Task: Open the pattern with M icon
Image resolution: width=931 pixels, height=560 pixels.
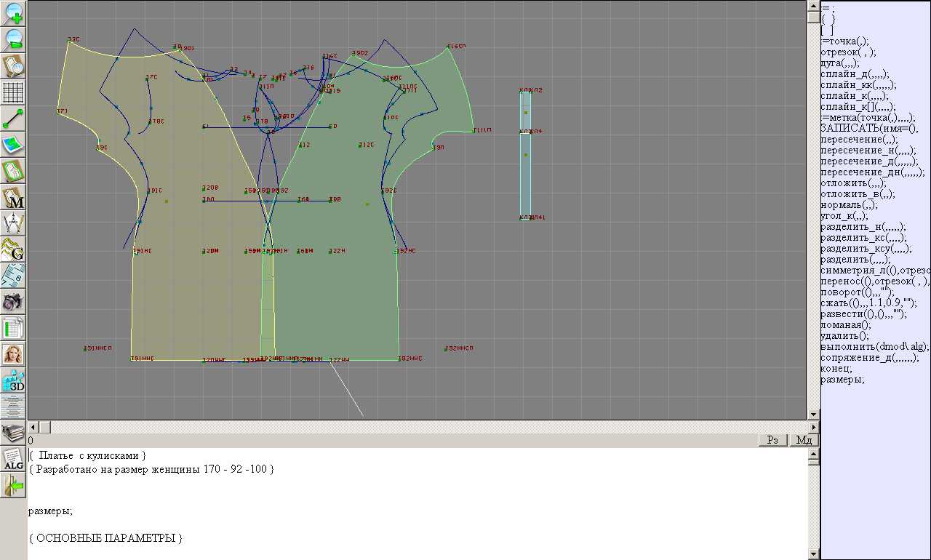Action: tap(14, 197)
